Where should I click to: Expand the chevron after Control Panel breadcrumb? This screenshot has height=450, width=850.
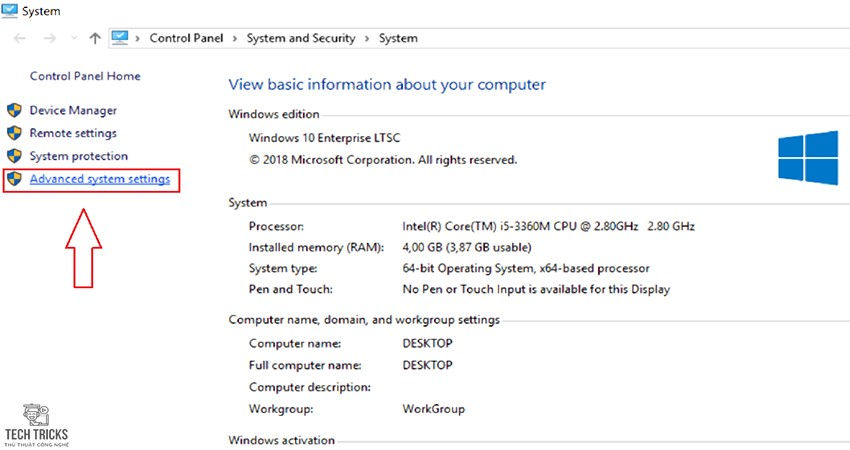tap(235, 38)
